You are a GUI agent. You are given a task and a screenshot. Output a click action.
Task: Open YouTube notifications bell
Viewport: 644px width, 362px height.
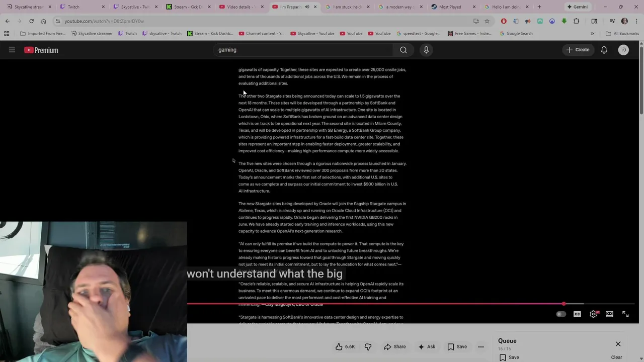click(604, 50)
